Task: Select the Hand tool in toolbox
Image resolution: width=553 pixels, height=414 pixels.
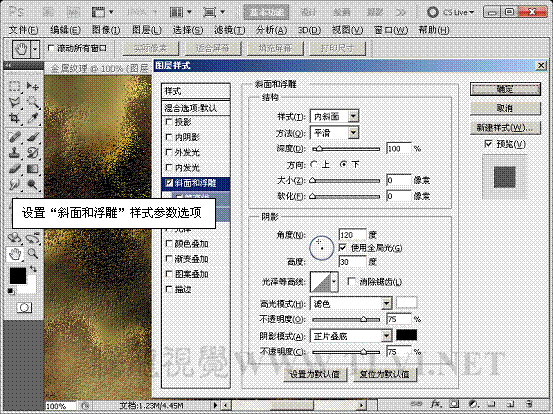Action: (x=15, y=254)
